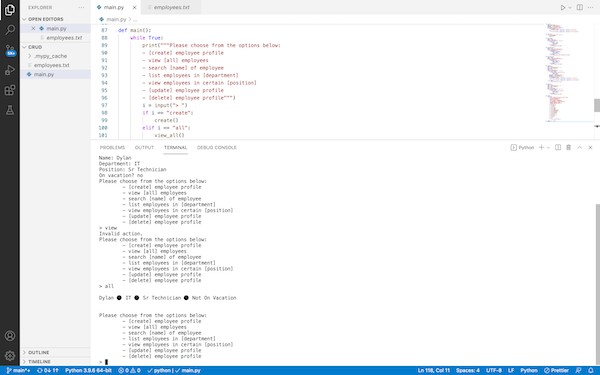Open the Testing flask view
The width and height of the screenshot is (600, 375).
pos(10,110)
